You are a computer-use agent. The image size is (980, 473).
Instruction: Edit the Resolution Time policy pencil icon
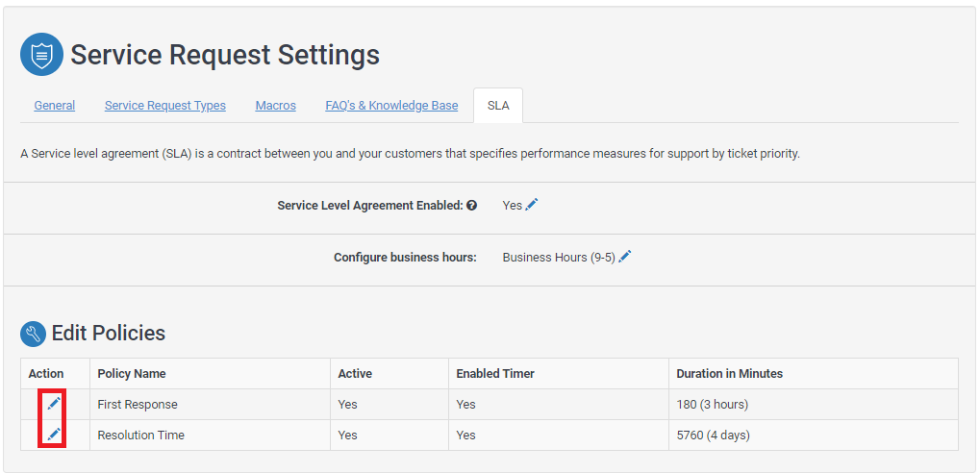point(54,435)
